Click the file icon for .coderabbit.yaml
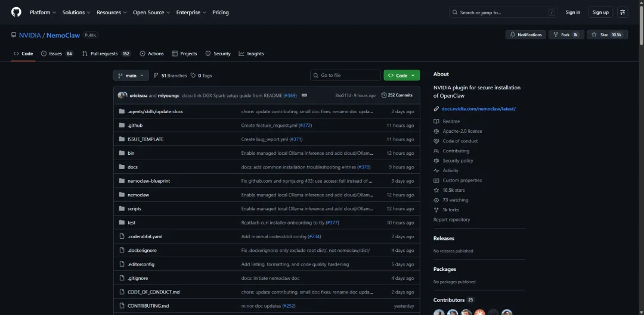 tap(122, 236)
